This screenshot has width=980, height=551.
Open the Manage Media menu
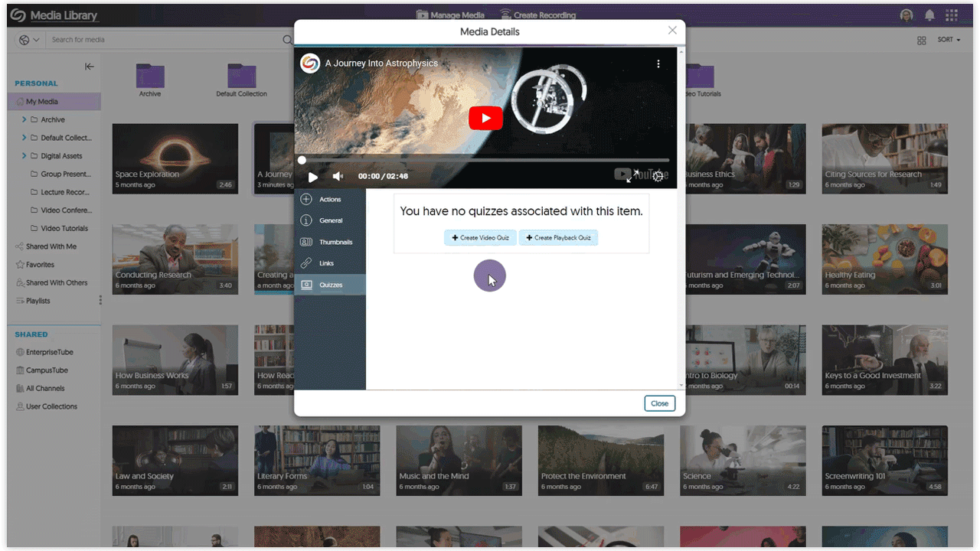(450, 14)
